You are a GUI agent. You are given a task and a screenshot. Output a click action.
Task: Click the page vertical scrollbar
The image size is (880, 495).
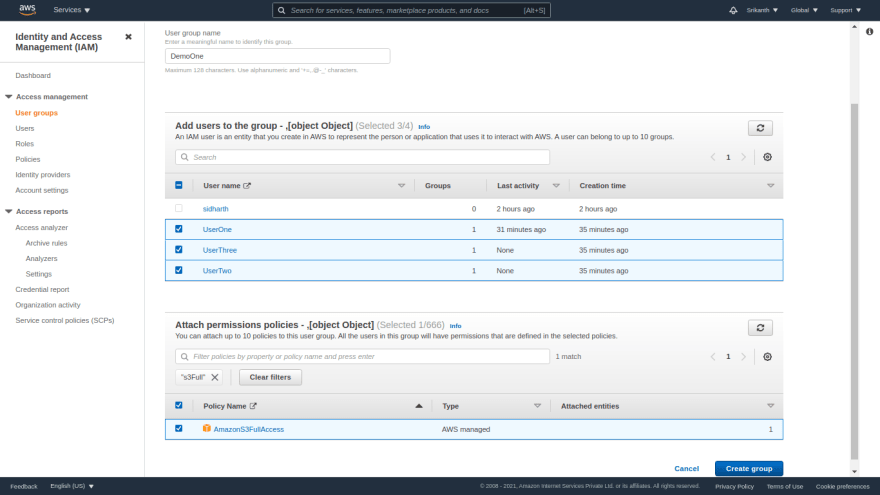coord(854,281)
